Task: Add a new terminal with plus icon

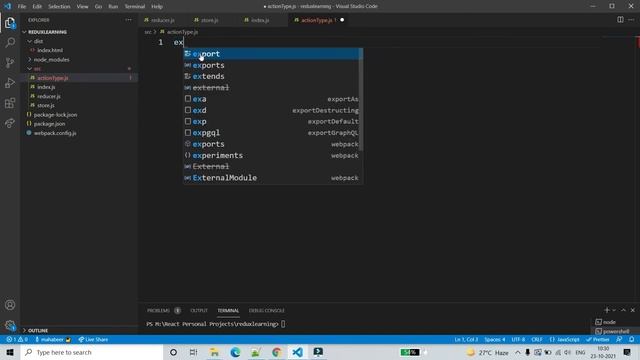Action: tap(607, 310)
